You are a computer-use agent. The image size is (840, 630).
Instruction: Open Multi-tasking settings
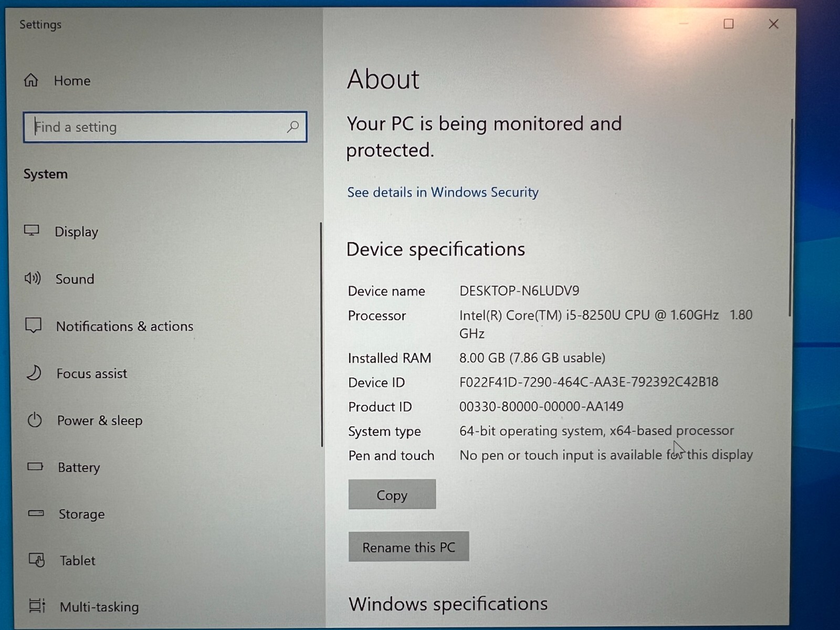click(99, 607)
